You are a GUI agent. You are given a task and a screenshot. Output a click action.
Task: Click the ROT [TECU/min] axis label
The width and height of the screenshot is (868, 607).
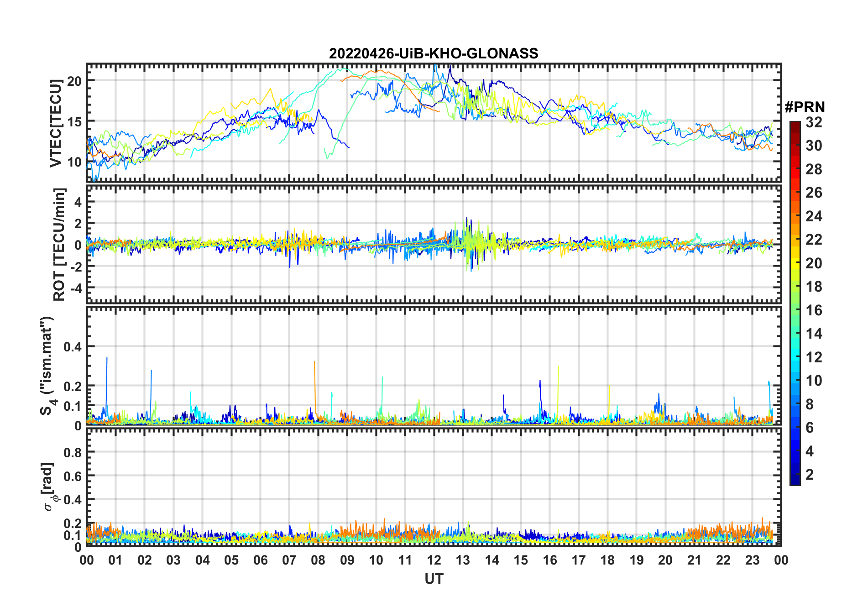[59, 245]
